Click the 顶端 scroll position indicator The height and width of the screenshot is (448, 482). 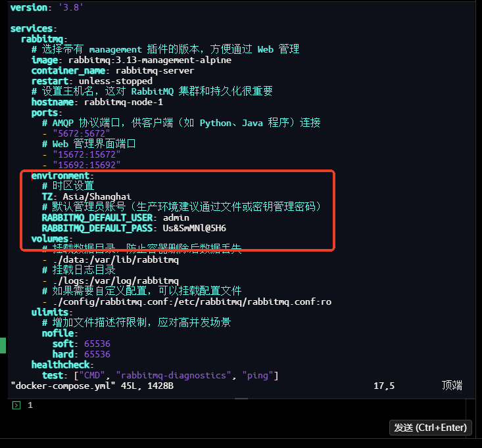pos(452,386)
